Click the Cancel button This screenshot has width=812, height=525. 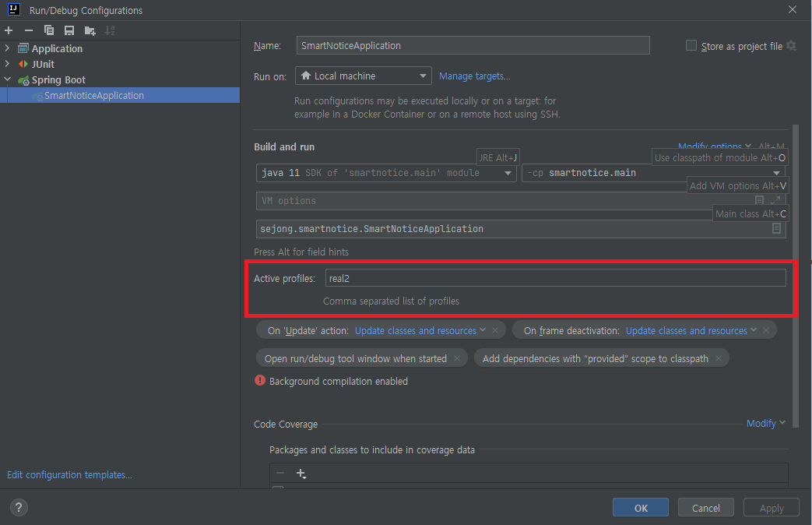(x=706, y=507)
